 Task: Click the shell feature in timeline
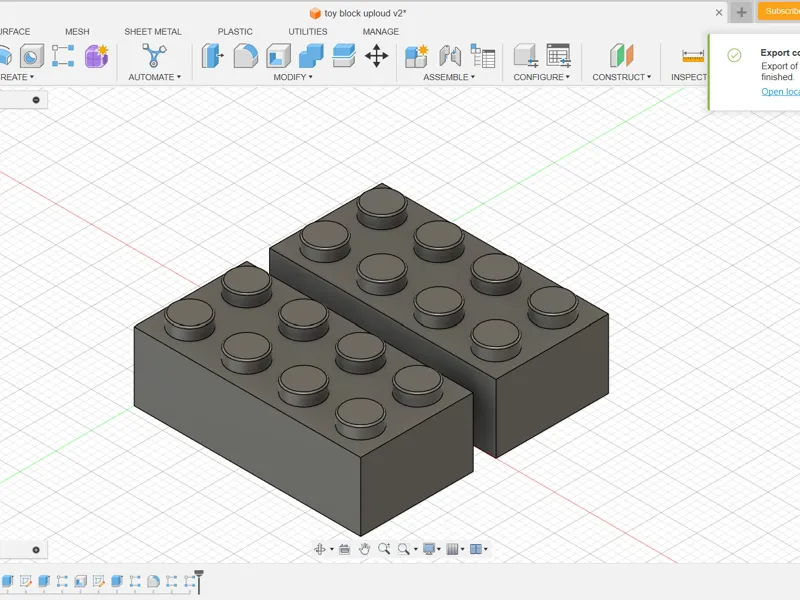point(80,581)
